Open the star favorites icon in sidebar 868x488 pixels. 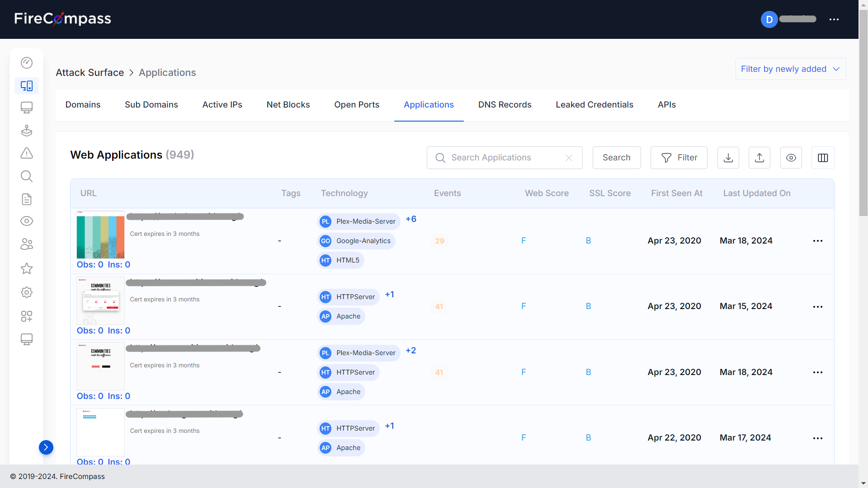coord(27,269)
